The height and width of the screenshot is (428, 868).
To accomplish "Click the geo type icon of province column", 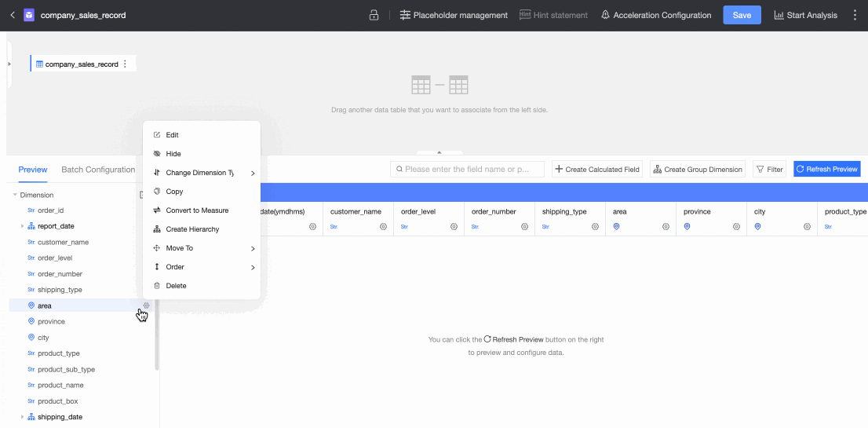I will pyautogui.click(x=687, y=226).
